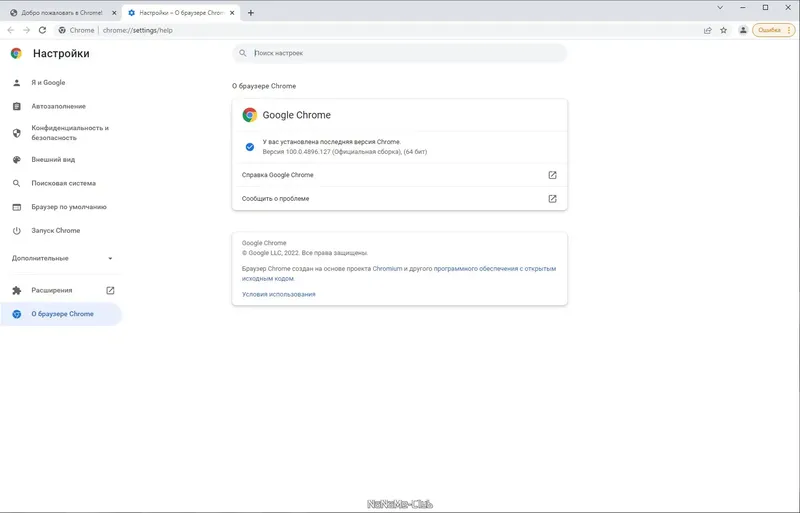Open Конфиденциальность и безопасность section

click(61, 133)
